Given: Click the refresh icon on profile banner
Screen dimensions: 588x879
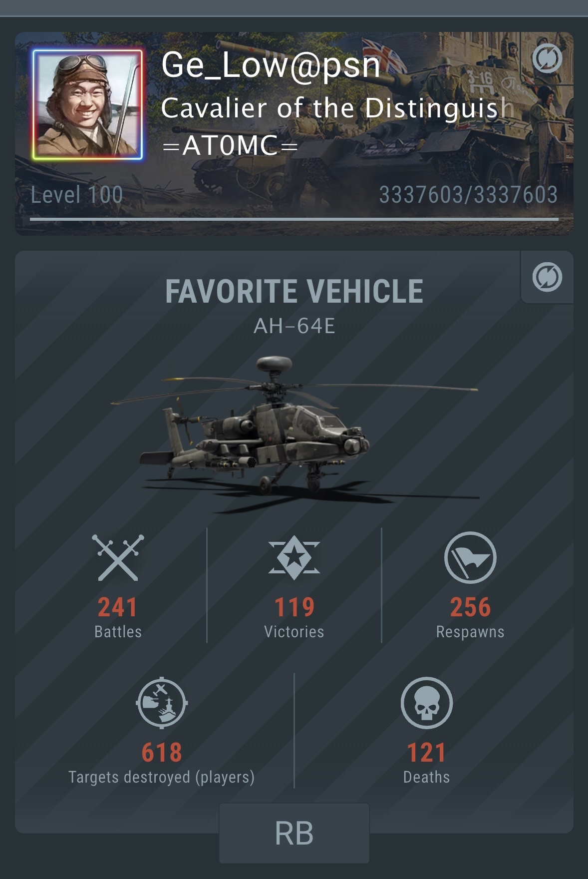Looking at the screenshot, I should click(x=547, y=59).
